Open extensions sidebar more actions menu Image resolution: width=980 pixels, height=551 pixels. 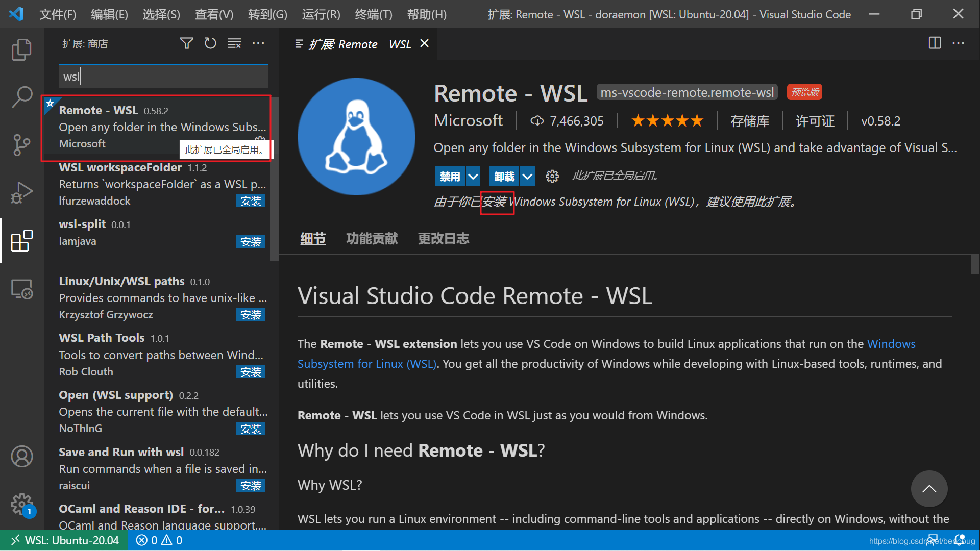point(258,43)
